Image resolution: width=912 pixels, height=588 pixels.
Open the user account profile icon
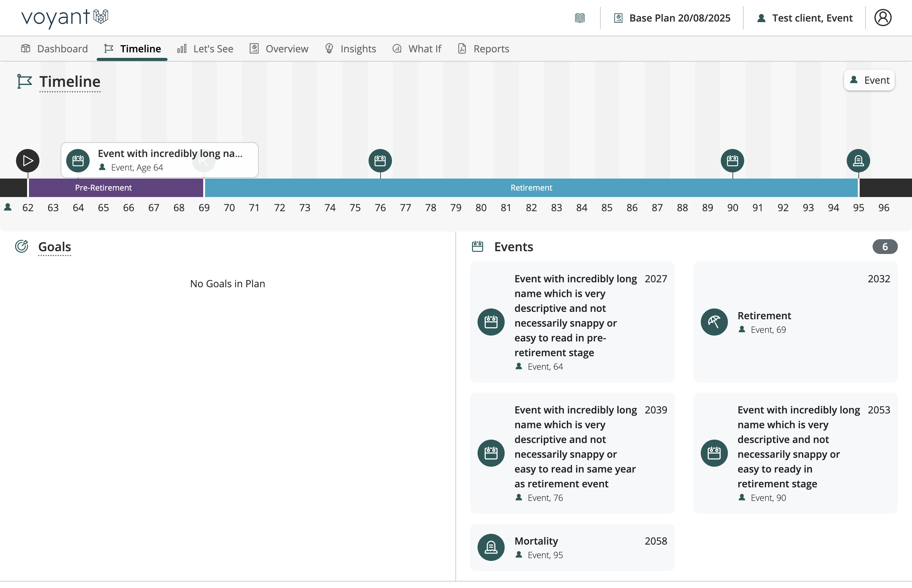882,18
